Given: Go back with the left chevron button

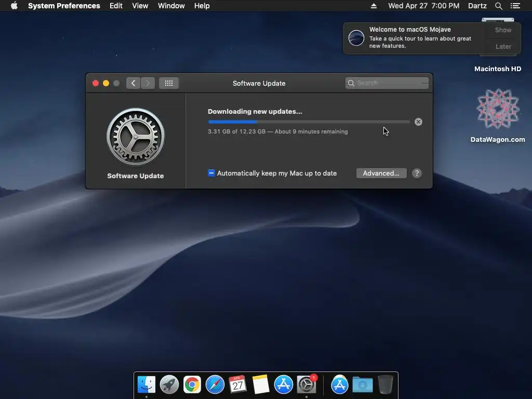Looking at the screenshot, I should point(134,83).
